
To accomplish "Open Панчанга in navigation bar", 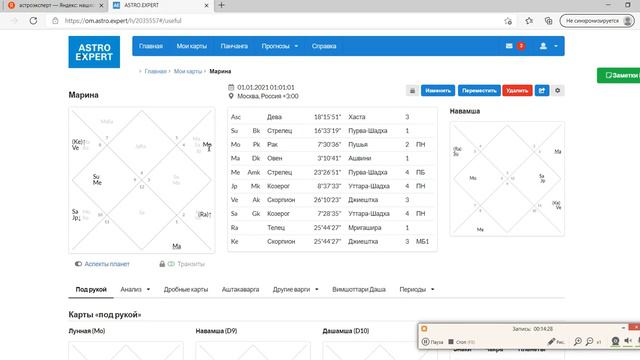I will [x=234, y=46].
